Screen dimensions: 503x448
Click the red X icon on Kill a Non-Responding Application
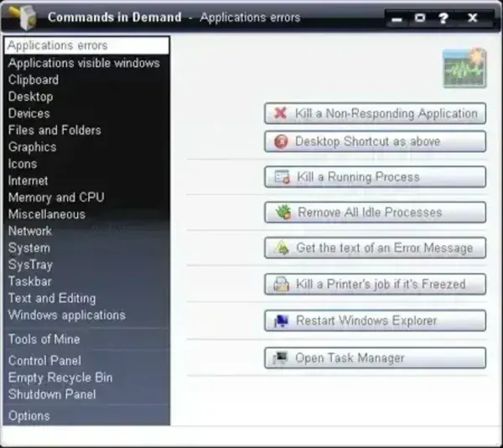[281, 113]
